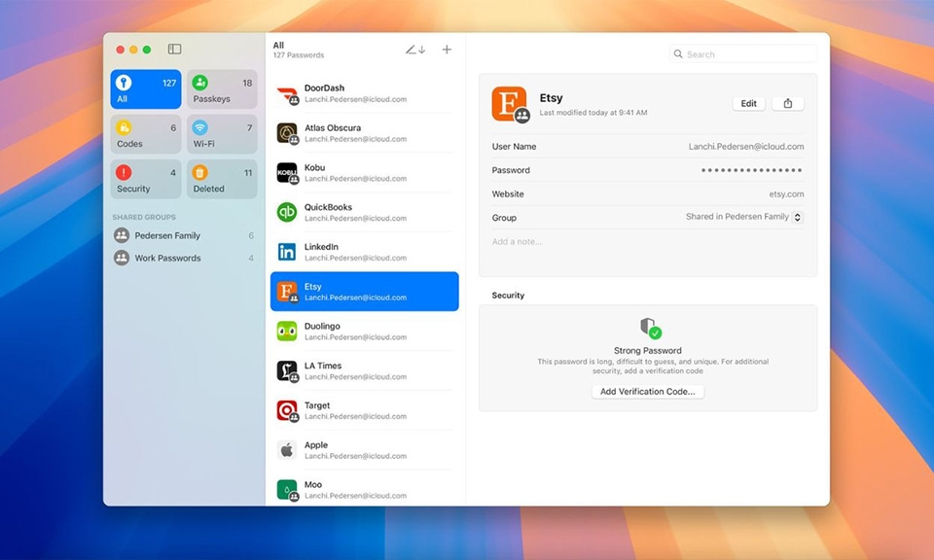Viewport: 934px width, 560px height.
Task: Open the Apple entry by its name
Action: point(315,445)
